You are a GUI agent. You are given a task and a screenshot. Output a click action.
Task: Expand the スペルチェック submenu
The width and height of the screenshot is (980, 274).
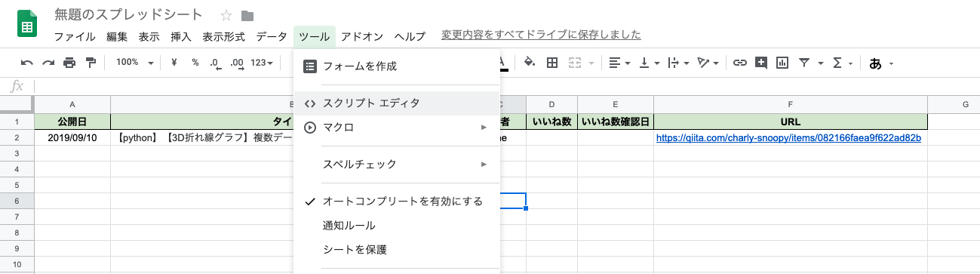click(x=397, y=165)
